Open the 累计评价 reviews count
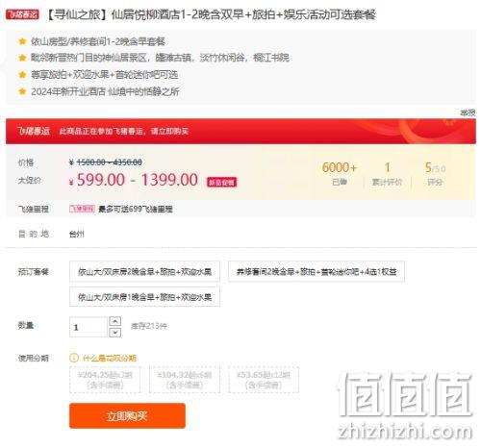This screenshot has height=448, width=481. click(387, 174)
